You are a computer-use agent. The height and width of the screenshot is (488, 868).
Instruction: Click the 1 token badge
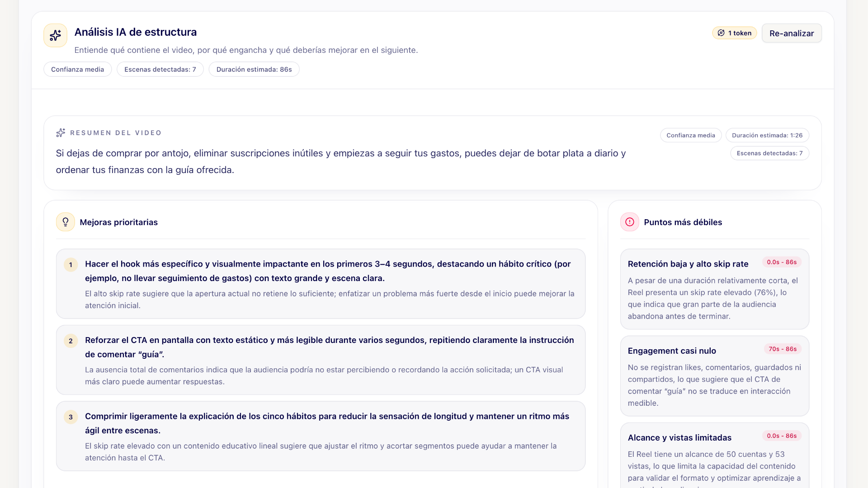tap(735, 33)
